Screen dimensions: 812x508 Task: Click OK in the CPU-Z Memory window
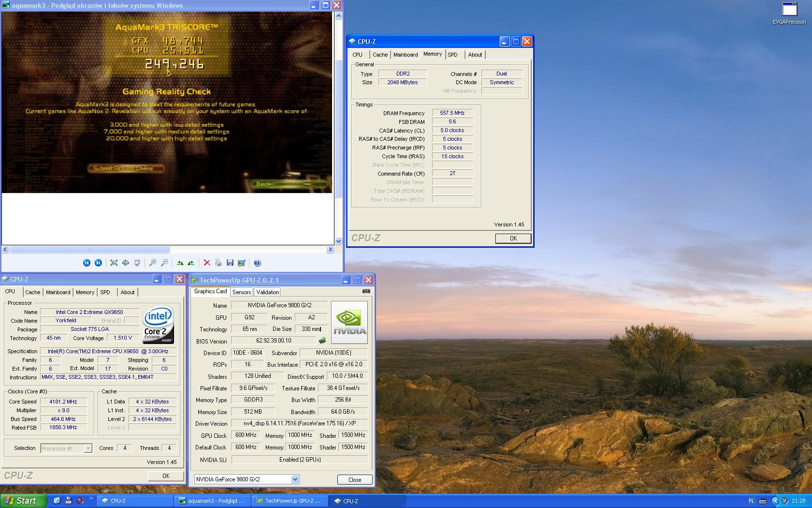click(x=513, y=238)
